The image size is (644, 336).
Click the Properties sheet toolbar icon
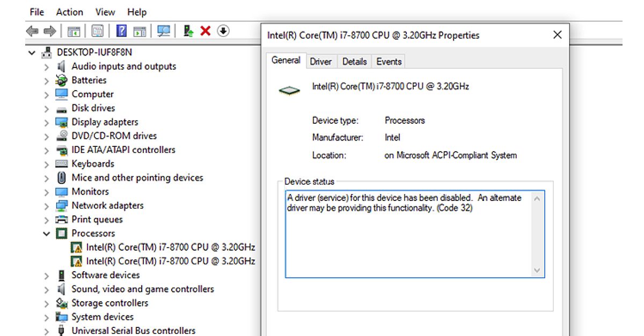97,32
